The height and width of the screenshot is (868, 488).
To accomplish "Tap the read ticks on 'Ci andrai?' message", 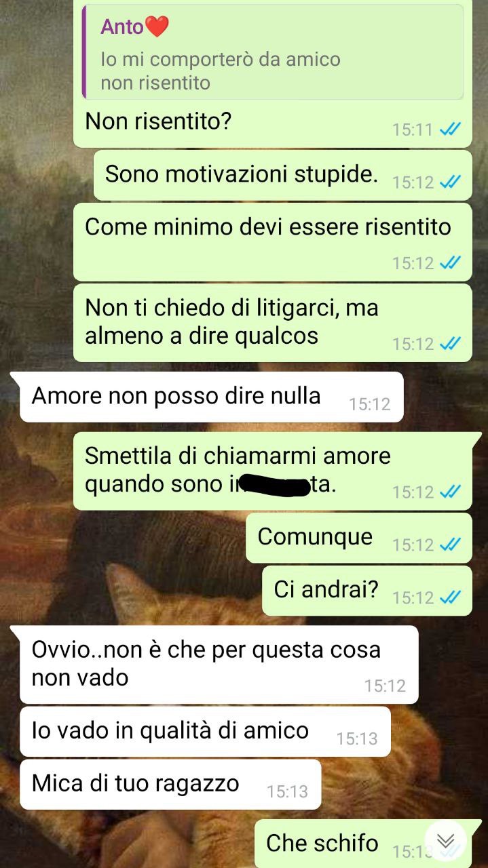I will click(451, 597).
